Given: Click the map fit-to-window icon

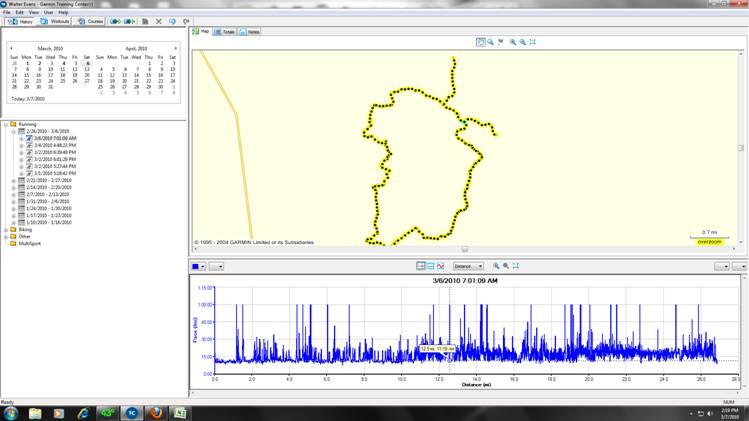Looking at the screenshot, I should coord(533,42).
